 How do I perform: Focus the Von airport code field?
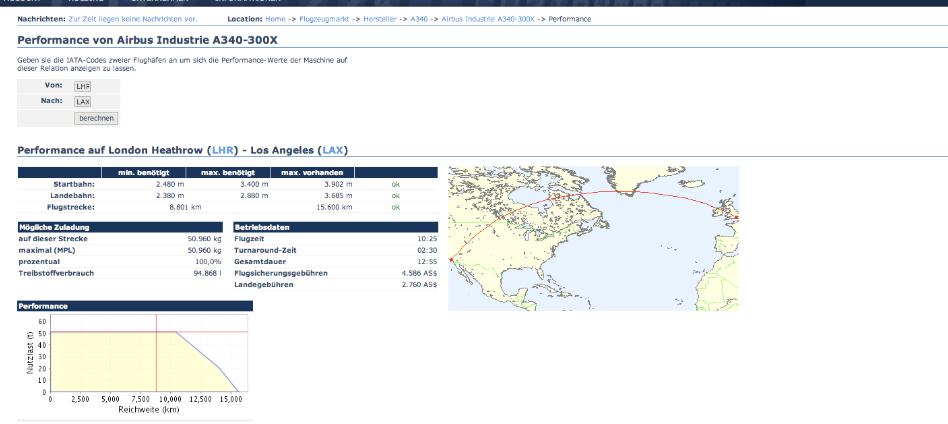pyautogui.click(x=83, y=86)
